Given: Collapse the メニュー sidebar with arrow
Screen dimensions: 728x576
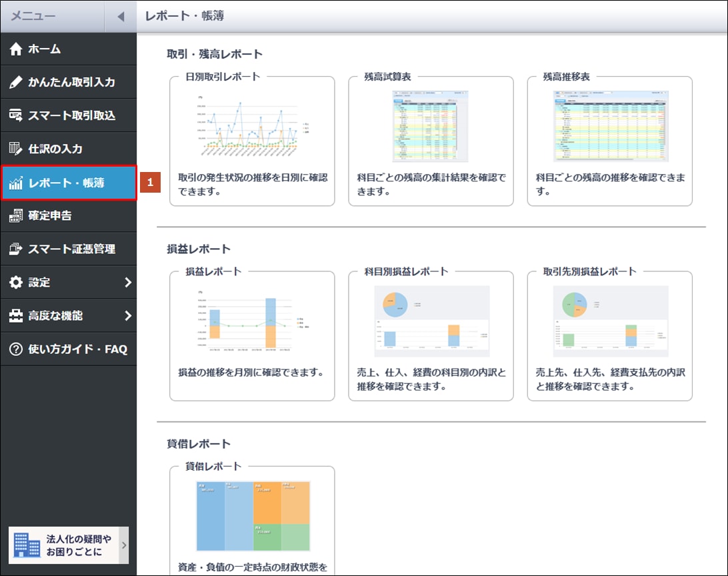Looking at the screenshot, I should click(x=121, y=17).
